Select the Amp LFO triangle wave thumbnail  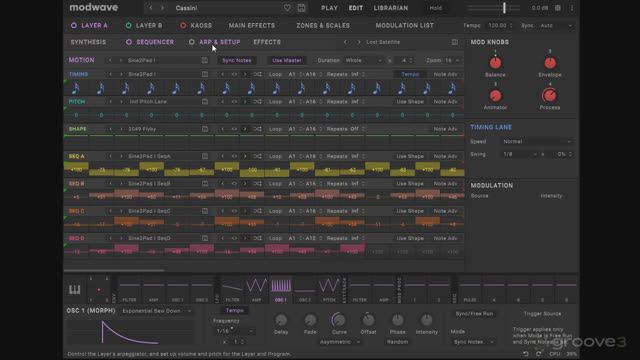tap(256, 289)
